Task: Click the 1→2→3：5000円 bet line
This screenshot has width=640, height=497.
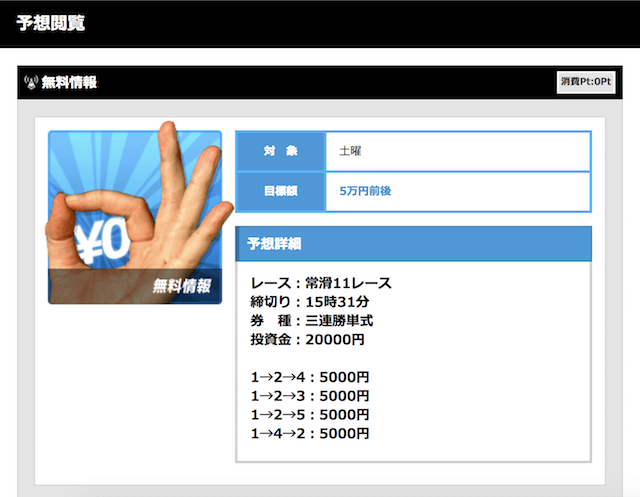Action: click(x=310, y=396)
